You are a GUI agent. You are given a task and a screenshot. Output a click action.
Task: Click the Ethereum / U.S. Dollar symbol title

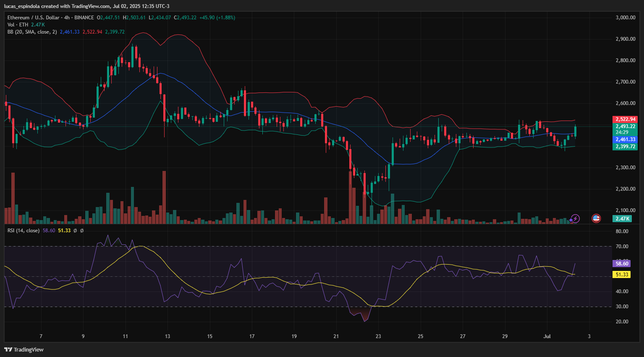(x=33, y=18)
